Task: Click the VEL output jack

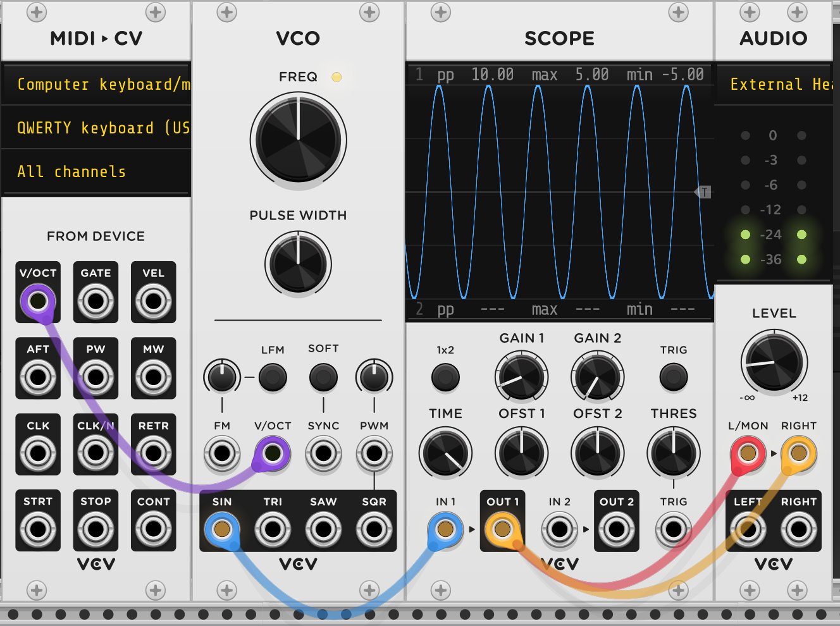Action: pyautogui.click(x=153, y=301)
